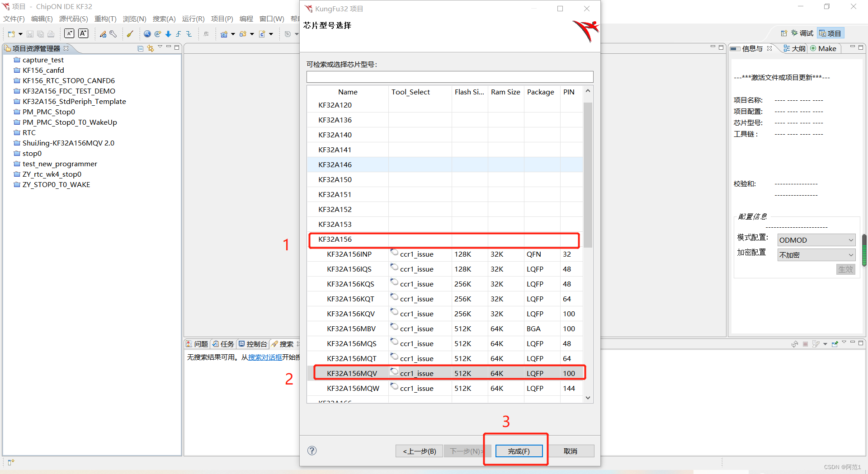Open the 运行(R) menu
The height and width of the screenshot is (474, 868).
193,19
